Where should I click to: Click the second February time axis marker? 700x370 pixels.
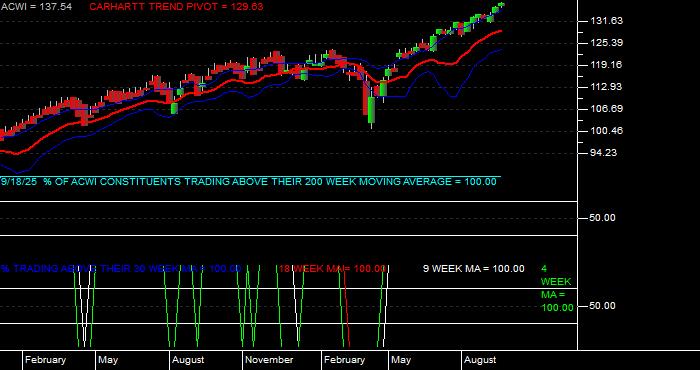[x=344, y=360]
